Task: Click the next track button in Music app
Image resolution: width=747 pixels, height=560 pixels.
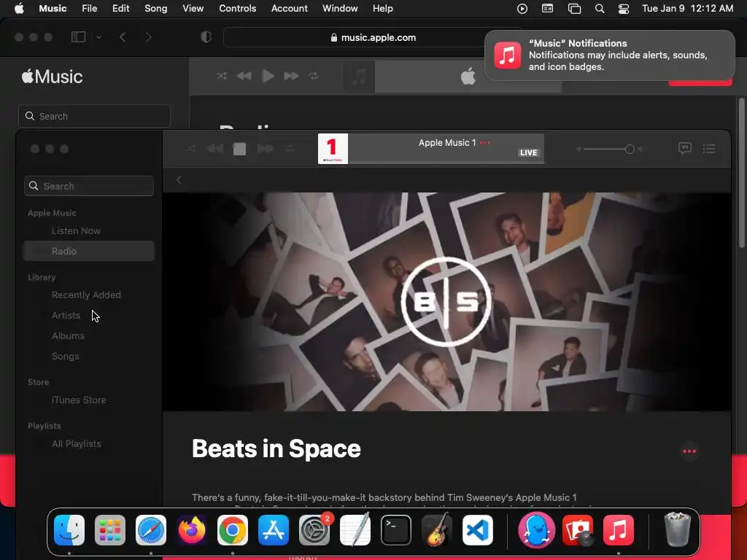Action: [x=265, y=149]
